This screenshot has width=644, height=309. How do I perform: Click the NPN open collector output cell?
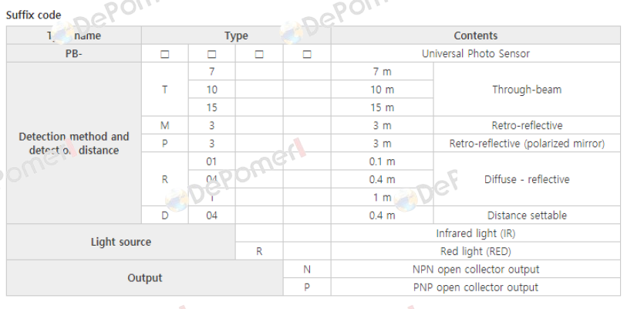(476, 269)
